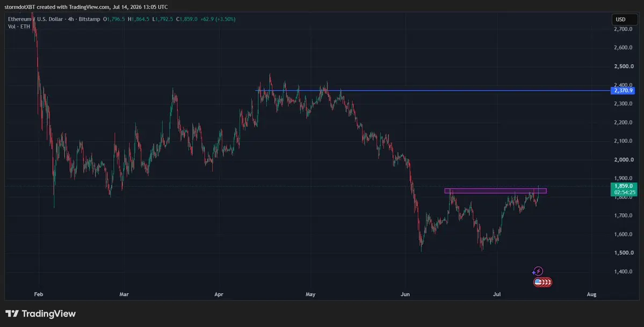
Task: Click the 1,600.0 price scale label
Action: (623, 234)
